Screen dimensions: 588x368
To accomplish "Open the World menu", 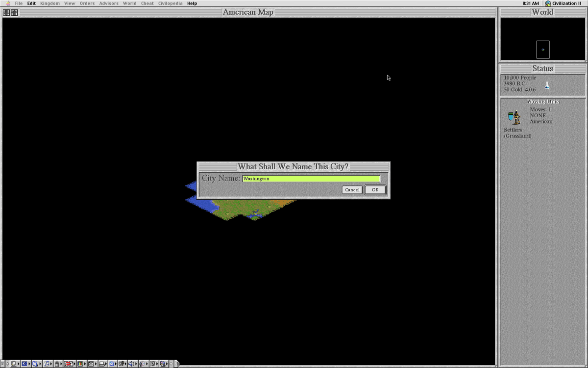I will [130, 3].
